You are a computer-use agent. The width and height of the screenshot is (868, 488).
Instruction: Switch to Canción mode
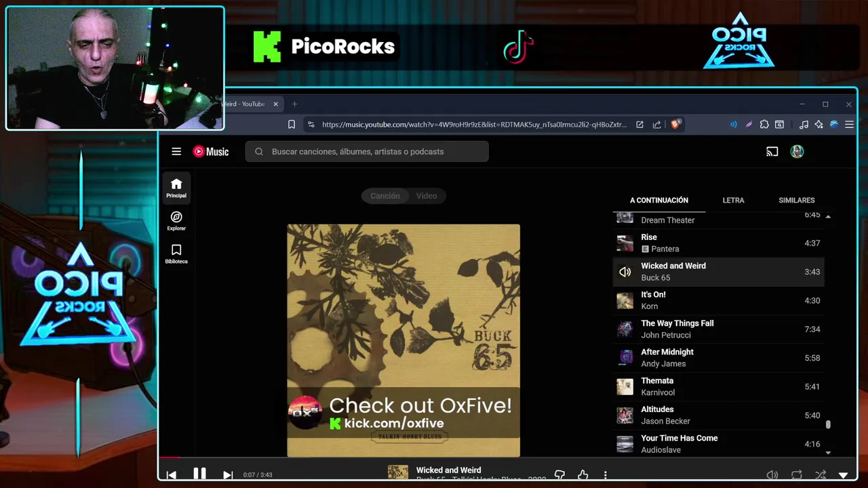point(385,196)
